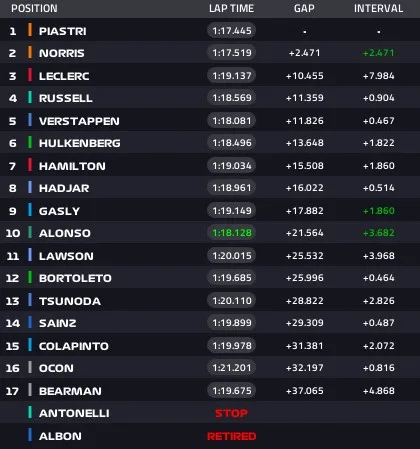Click the RETIRED status for Albon

coord(232,436)
